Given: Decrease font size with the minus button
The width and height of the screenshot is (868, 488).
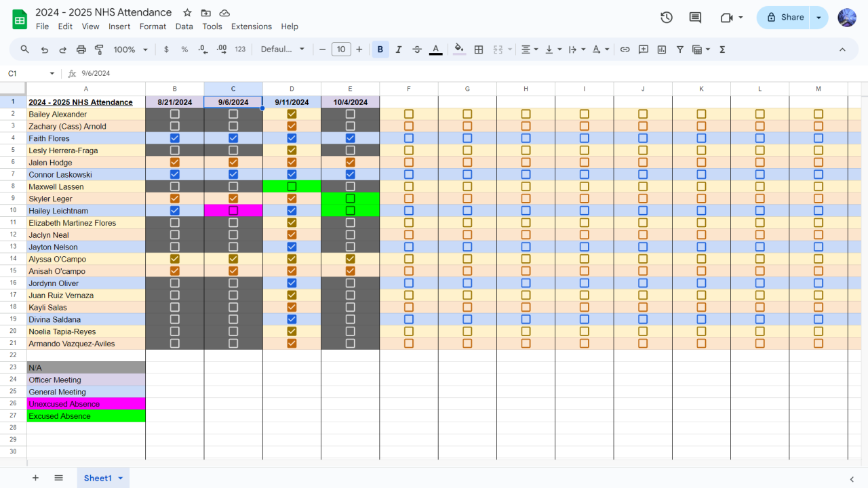Looking at the screenshot, I should click(x=323, y=49).
